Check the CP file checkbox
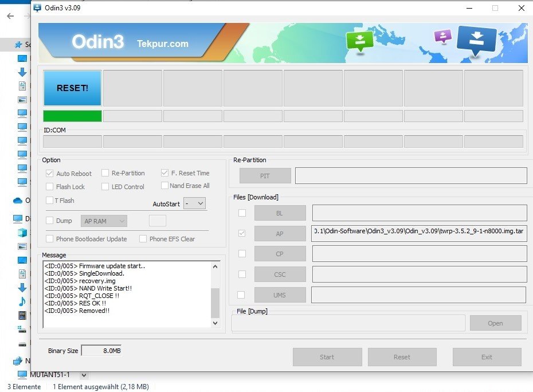 (x=242, y=254)
